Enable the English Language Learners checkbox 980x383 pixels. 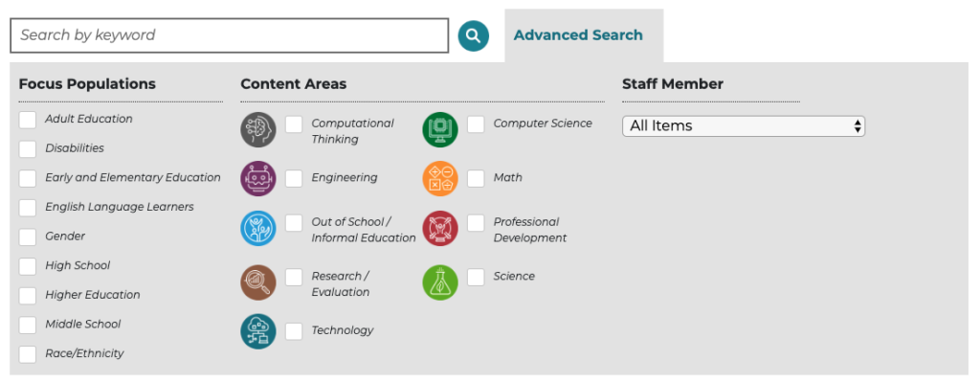(28, 208)
